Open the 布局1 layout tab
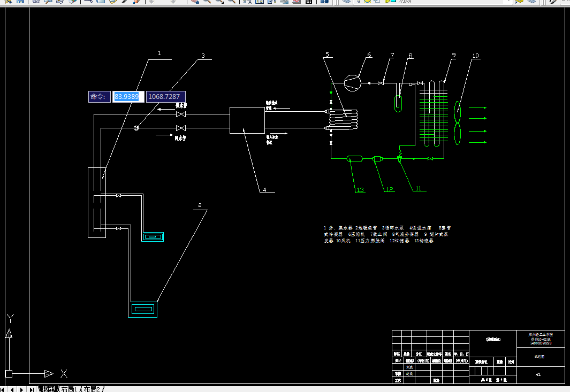Screen dimensions: 570x392 [x=70, y=389]
